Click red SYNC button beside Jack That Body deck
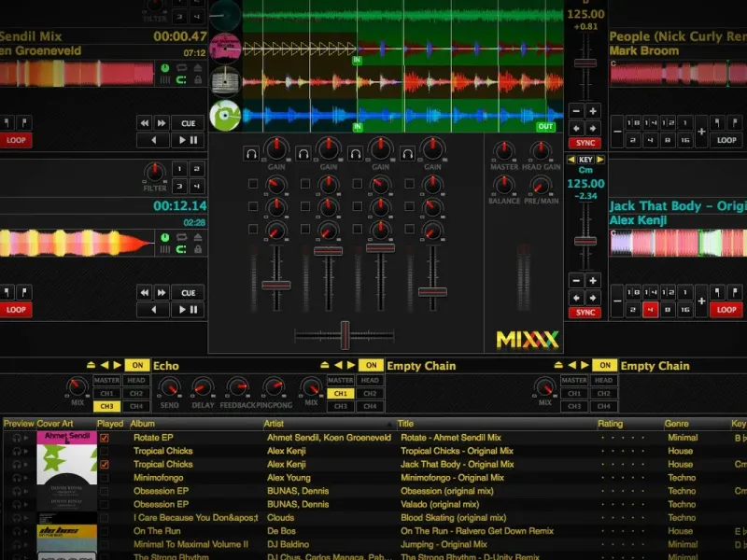The image size is (747, 560). click(x=585, y=313)
